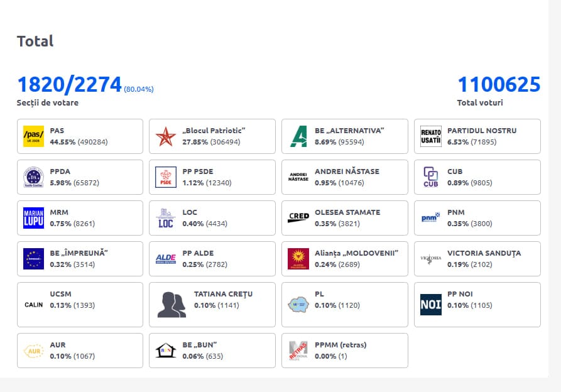Click the 0.95% (10476) result
Image resolution: width=561 pixels, height=392 pixels.
click(x=339, y=183)
